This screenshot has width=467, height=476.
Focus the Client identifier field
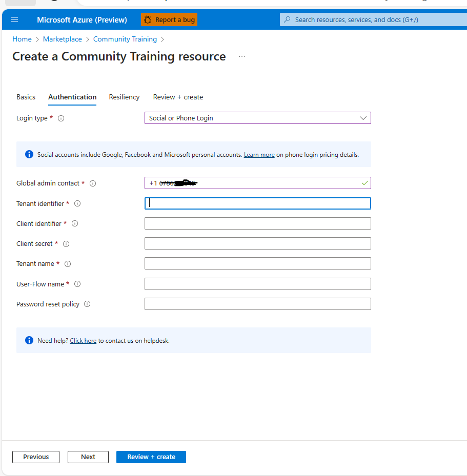[x=257, y=223]
